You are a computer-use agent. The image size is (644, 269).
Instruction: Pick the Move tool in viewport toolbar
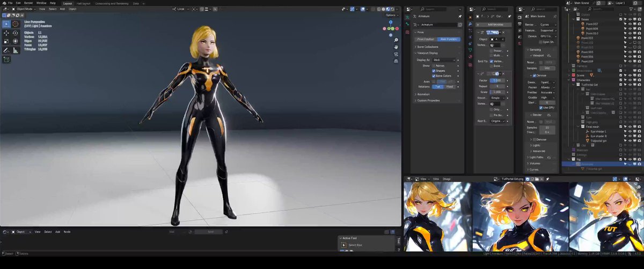coord(6,33)
